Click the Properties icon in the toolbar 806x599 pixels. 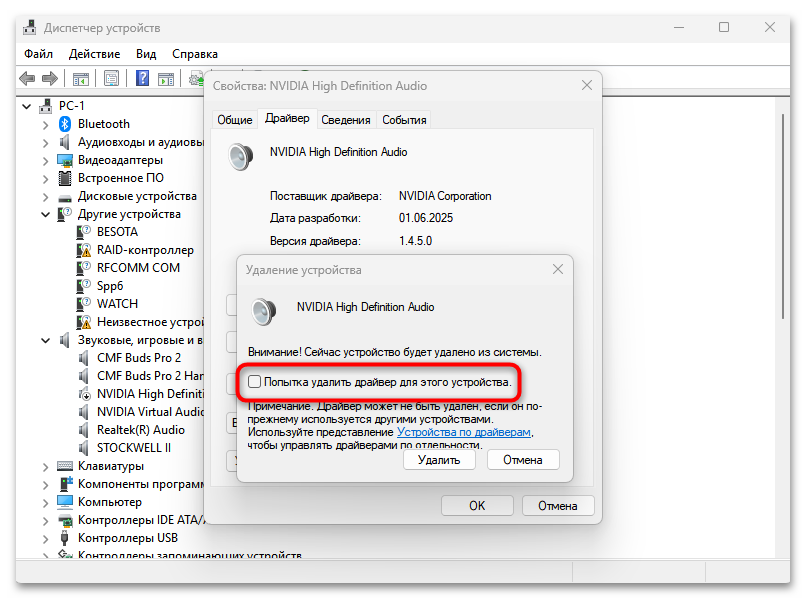click(112, 78)
